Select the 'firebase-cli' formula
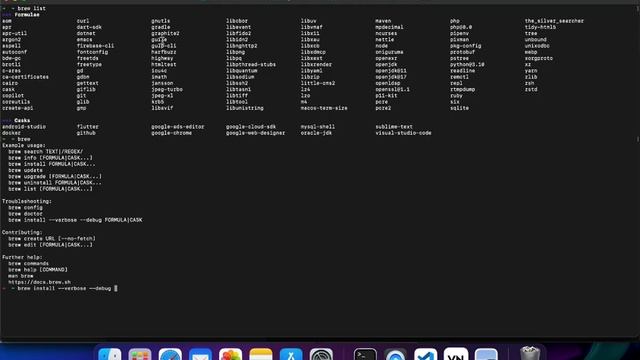This screenshot has height=360, width=640. [x=96, y=46]
